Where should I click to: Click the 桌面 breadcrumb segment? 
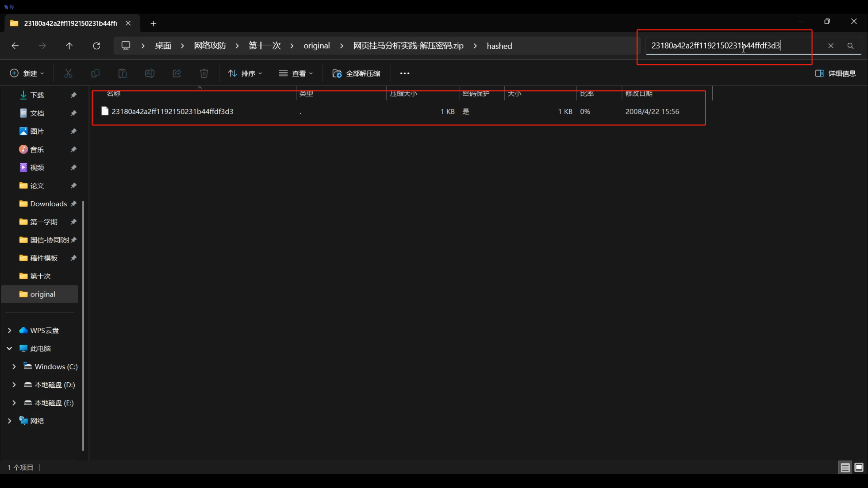[163, 46]
